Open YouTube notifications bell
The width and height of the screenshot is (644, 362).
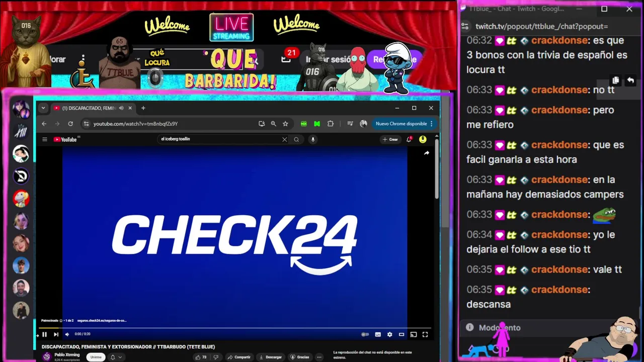point(409,139)
